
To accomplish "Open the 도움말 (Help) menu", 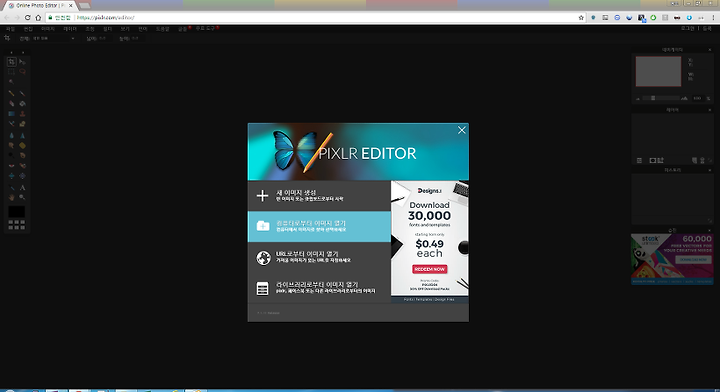I will click(162, 29).
